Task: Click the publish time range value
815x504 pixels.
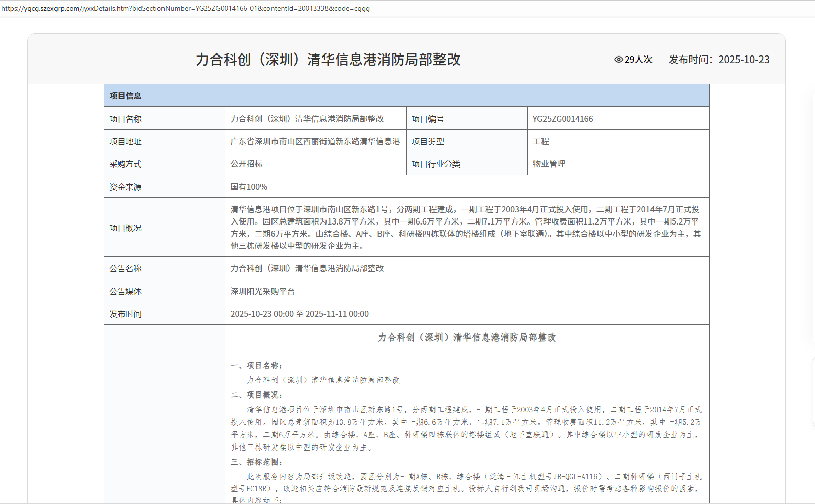Action: [x=299, y=314]
